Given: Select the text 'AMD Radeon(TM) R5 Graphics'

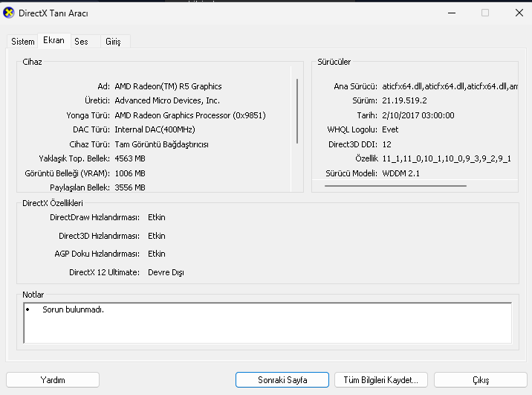Looking at the screenshot, I should click(168, 86).
